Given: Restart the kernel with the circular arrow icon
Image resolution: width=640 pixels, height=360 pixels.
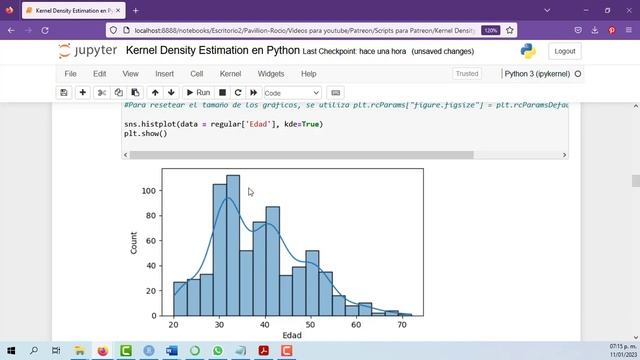Looking at the screenshot, I should pyautogui.click(x=238, y=93).
